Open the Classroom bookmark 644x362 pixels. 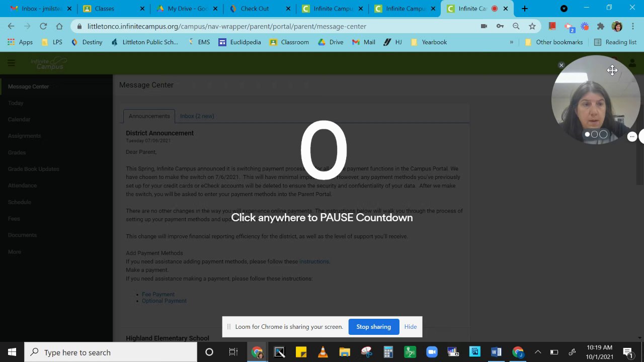(289, 42)
